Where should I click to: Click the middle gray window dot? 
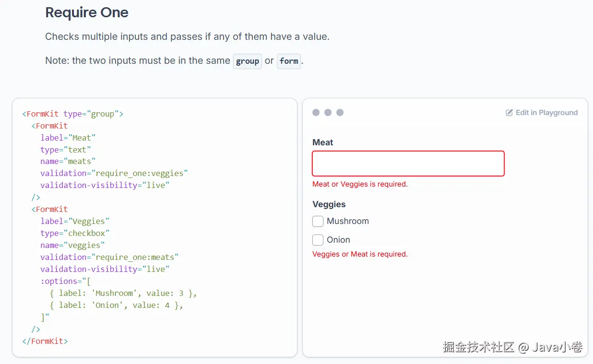tap(328, 112)
